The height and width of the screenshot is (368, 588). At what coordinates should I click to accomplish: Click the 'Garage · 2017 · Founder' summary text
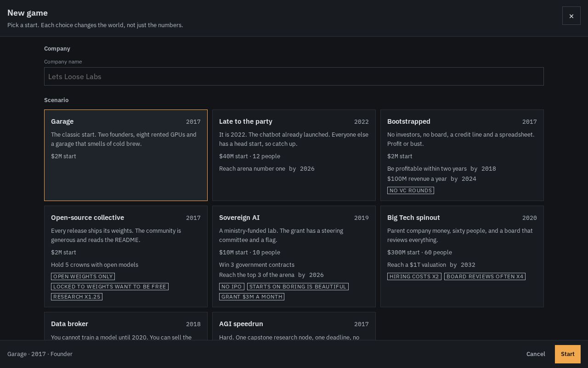click(x=40, y=354)
